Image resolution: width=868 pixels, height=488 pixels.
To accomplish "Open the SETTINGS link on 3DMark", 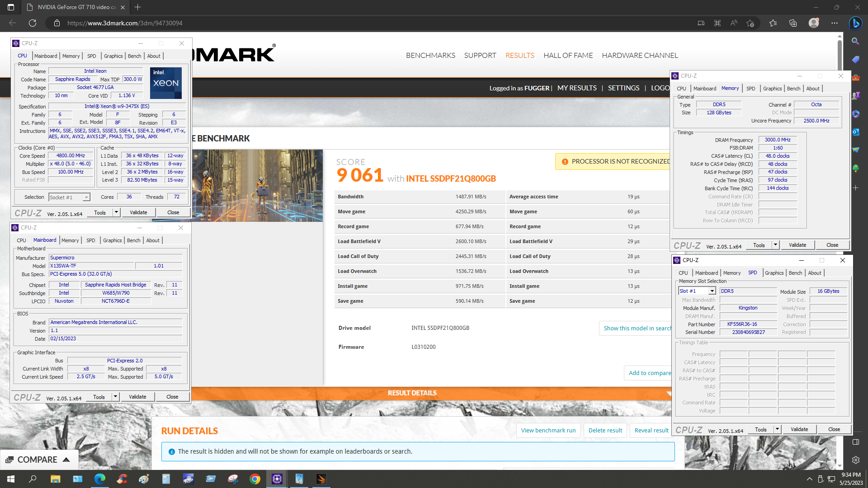I will click(x=623, y=88).
